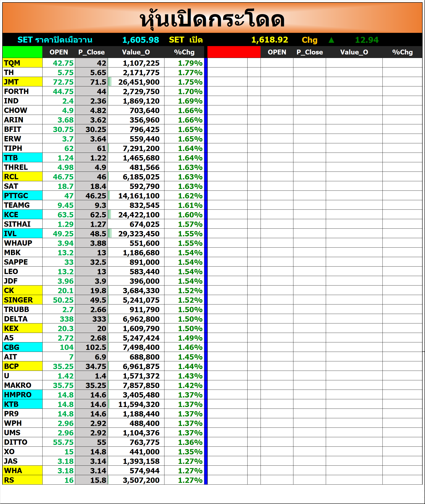Select the SAPPE stock name
Screen dimensions: 425x504
(x=16, y=262)
